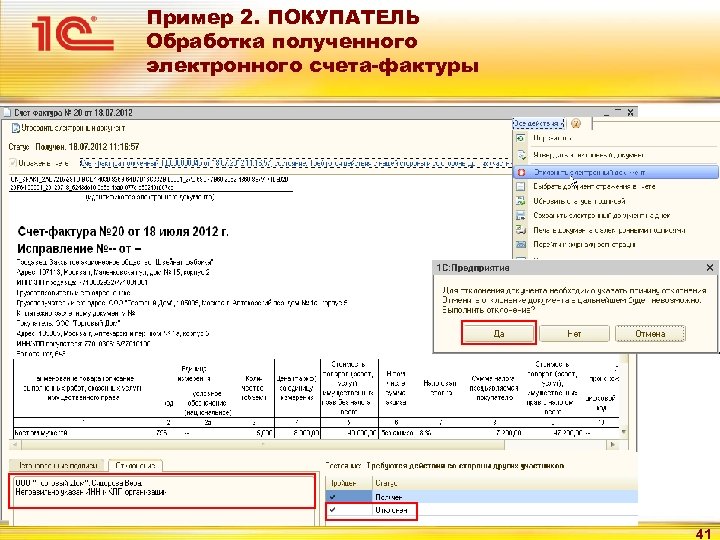The height and width of the screenshot is (540, 720).
Task: Open help via the yellow question mark icon
Action: (576, 124)
